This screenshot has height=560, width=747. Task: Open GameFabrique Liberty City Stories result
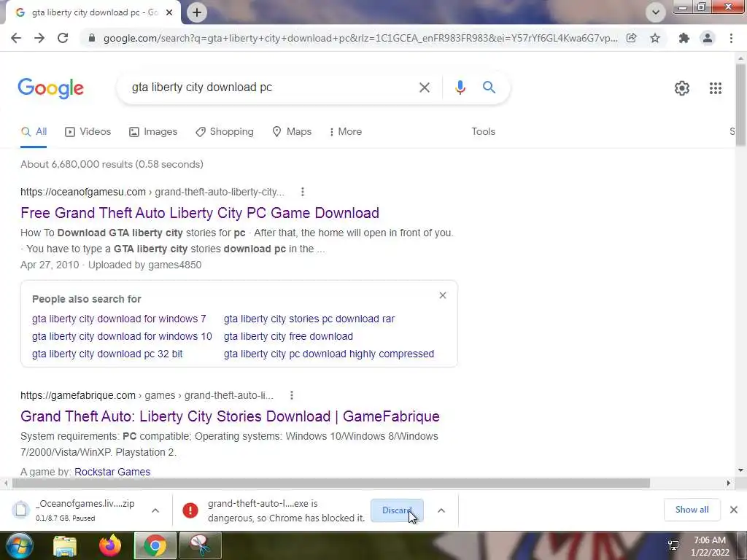click(230, 416)
